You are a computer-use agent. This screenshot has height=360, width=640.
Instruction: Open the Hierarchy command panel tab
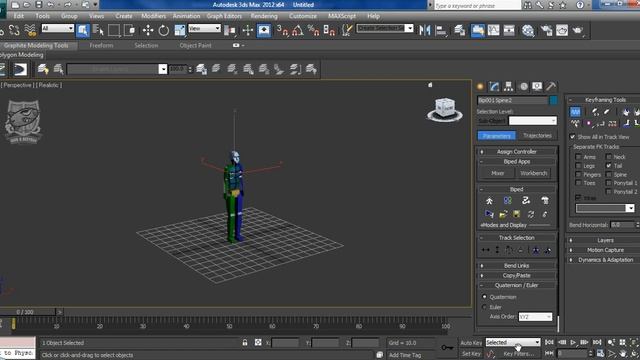click(509, 87)
